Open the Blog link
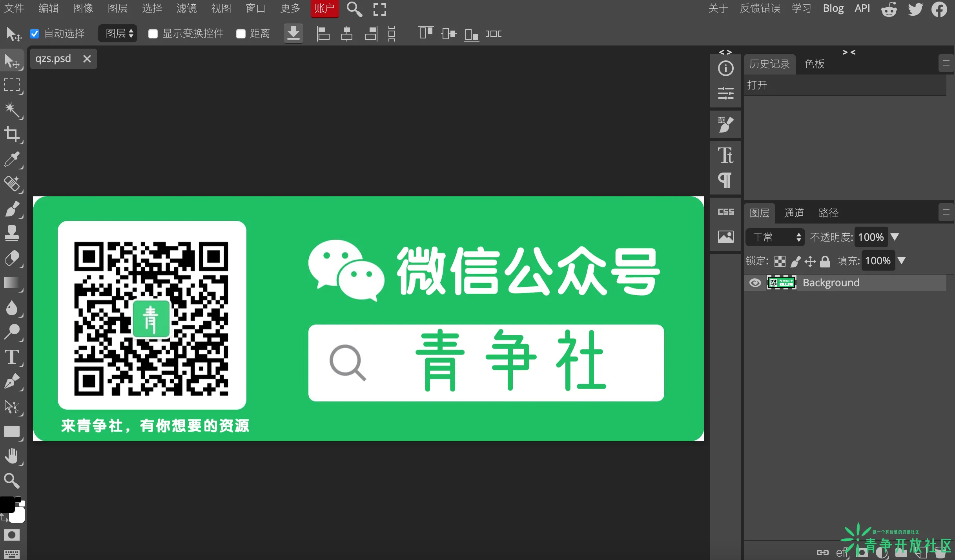The width and height of the screenshot is (955, 560). 833,8
